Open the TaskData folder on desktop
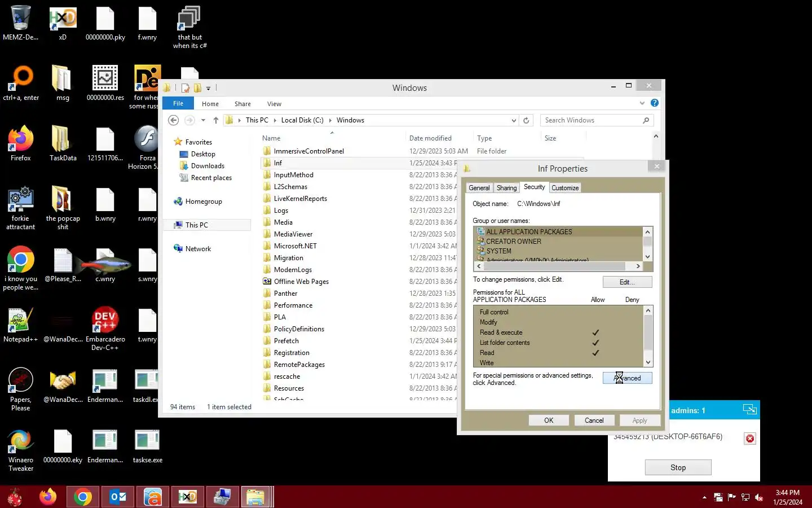 click(63, 144)
